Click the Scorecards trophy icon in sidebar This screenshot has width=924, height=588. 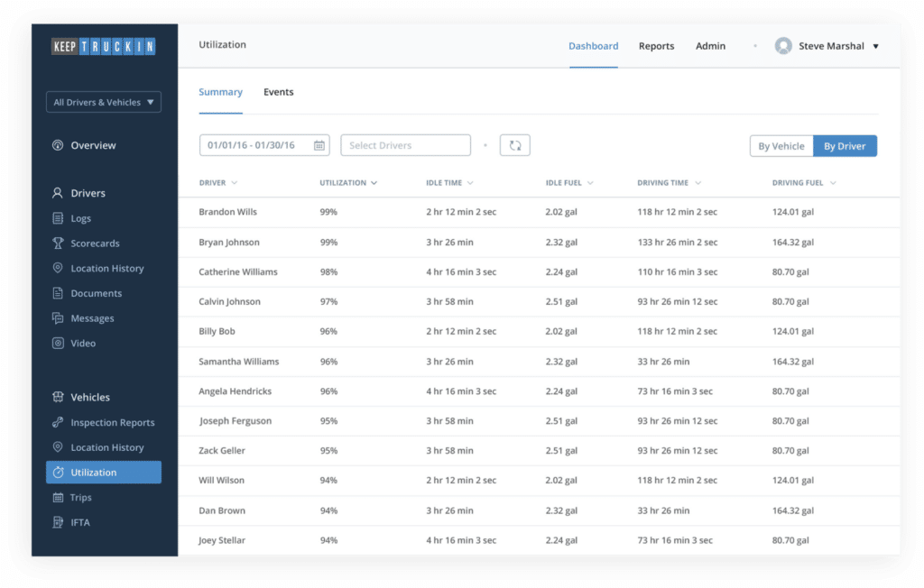[58, 243]
